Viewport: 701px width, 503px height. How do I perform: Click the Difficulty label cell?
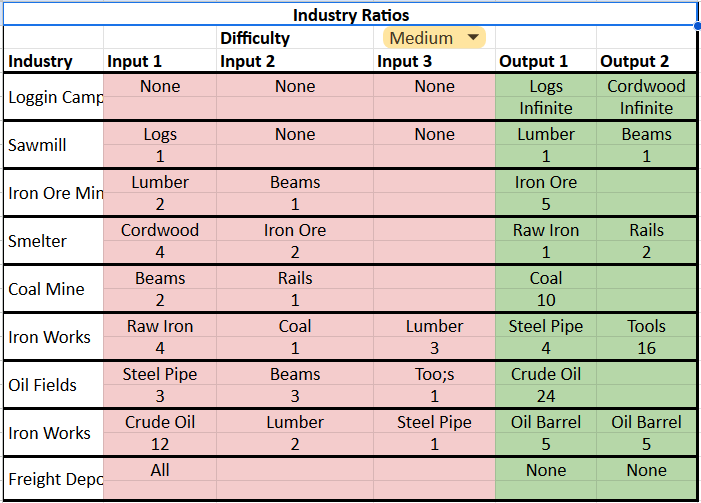(x=255, y=38)
